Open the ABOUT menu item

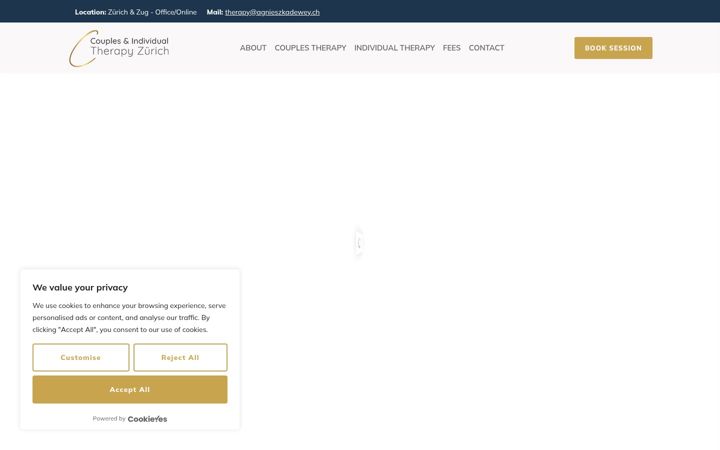click(x=253, y=48)
